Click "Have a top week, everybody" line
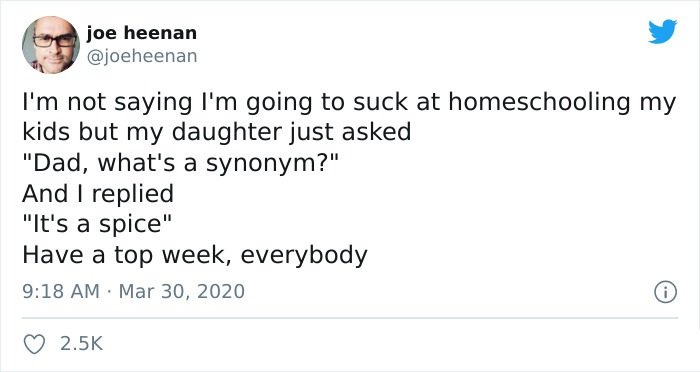The width and height of the screenshot is (700, 372). pos(195,255)
